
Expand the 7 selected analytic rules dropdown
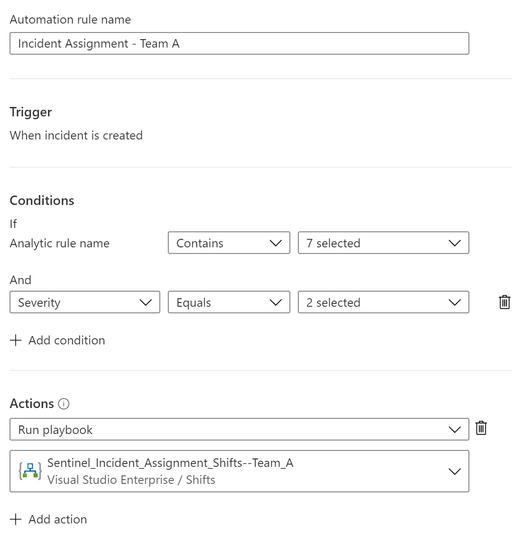383,243
